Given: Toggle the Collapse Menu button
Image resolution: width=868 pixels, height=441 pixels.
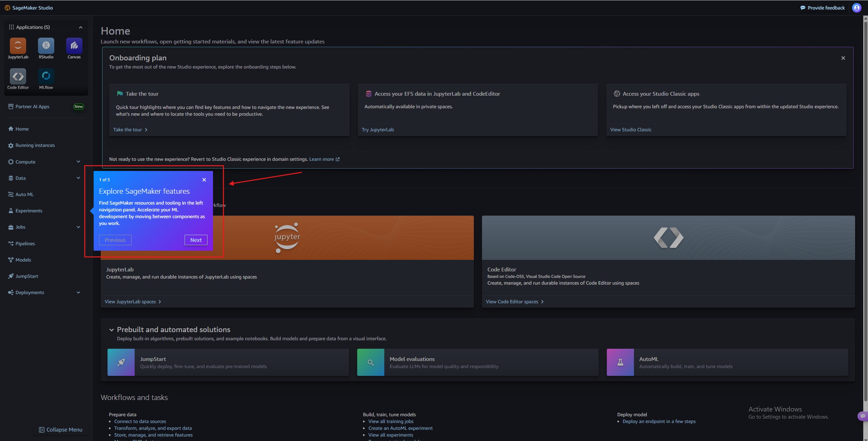Looking at the screenshot, I should 61,430.
